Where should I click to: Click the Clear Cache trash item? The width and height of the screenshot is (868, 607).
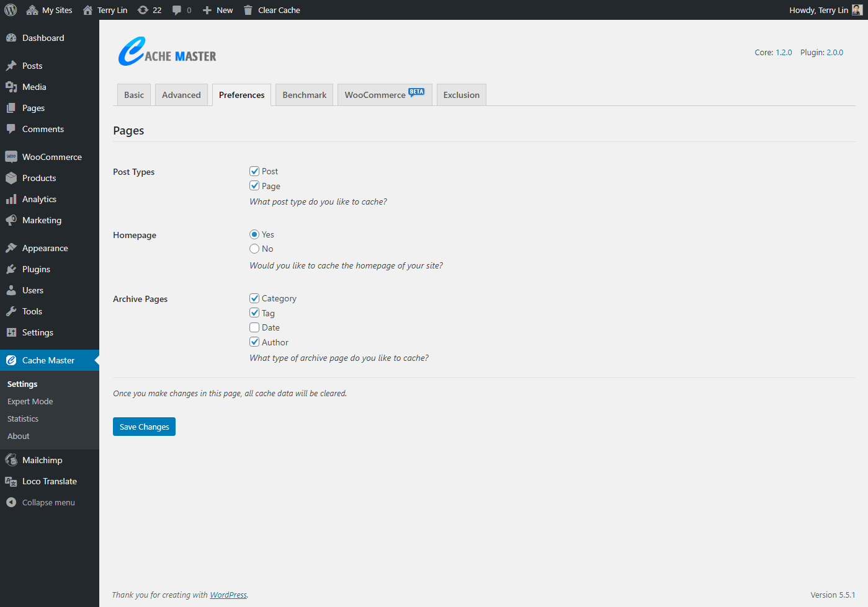pyautogui.click(x=272, y=10)
